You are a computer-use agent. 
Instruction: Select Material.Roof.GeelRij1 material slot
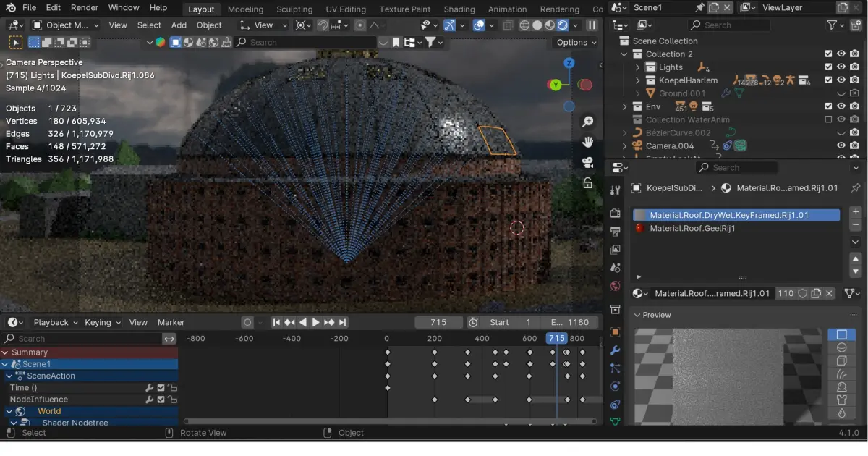692,228
